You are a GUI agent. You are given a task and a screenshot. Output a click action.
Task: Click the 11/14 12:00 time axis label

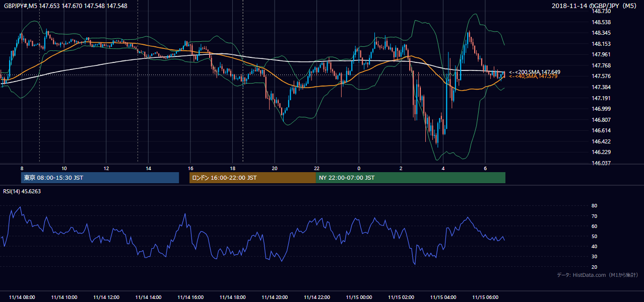pyautogui.click(x=106, y=297)
